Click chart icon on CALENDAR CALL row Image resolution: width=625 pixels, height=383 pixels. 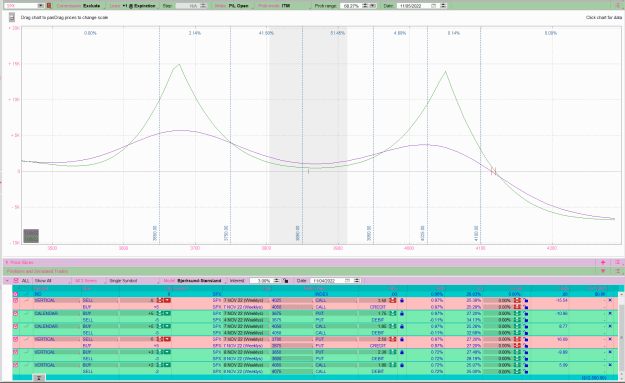coord(26,326)
